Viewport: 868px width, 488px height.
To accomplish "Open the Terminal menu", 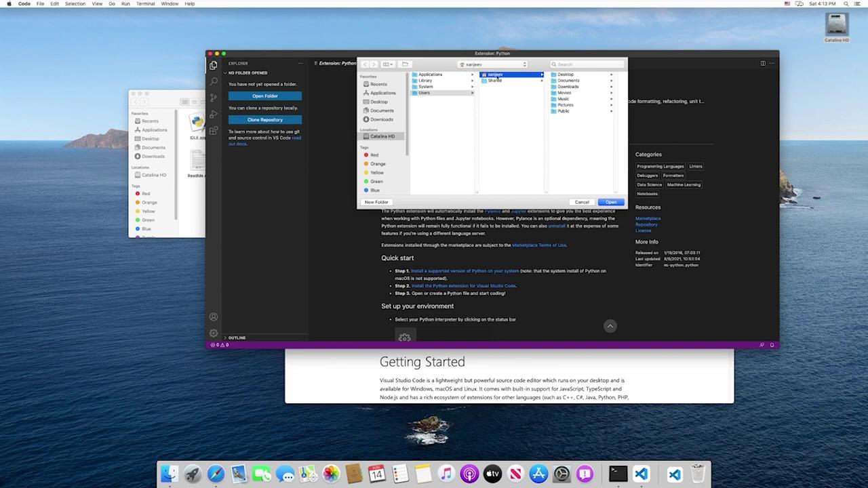I will 145,3.
